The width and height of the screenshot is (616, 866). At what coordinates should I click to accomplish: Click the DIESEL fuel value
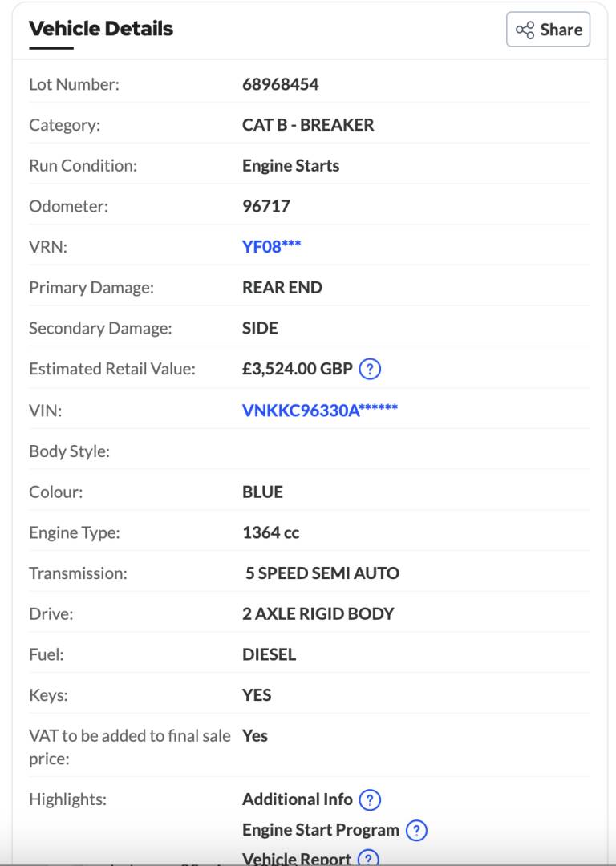point(269,654)
